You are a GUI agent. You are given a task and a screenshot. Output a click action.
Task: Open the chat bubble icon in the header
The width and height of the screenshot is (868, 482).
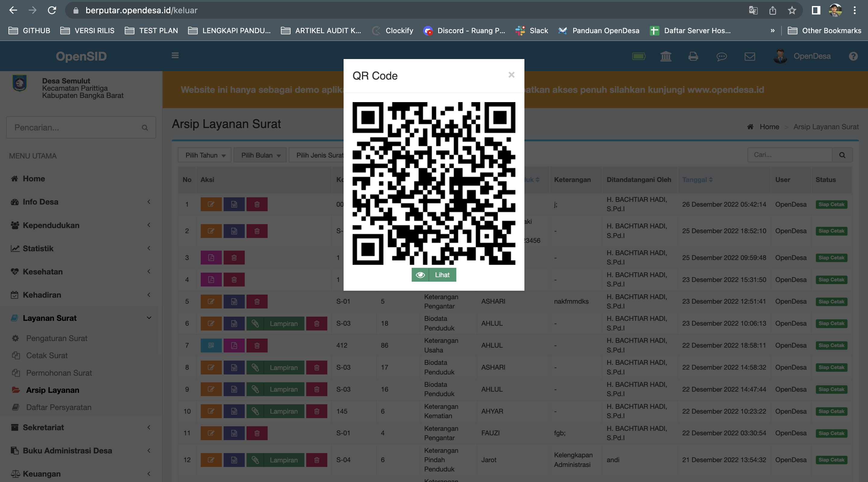(x=722, y=56)
